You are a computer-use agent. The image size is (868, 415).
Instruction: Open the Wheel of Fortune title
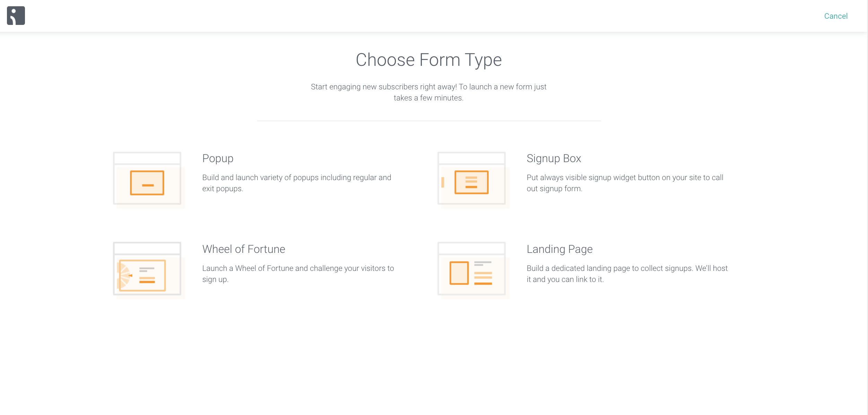coord(244,249)
